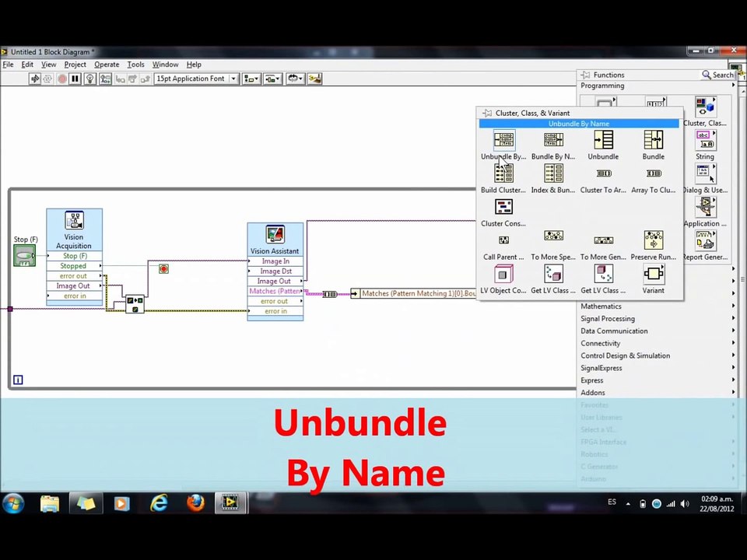Click the Vision Assistant express VI icon

pyautogui.click(x=275, y=235)
